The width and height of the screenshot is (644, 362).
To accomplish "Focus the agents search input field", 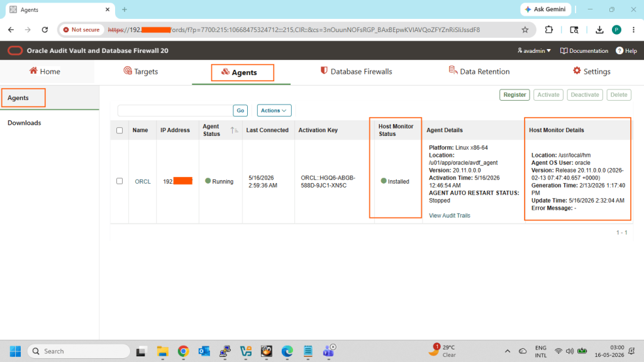I will pos(175,110).
